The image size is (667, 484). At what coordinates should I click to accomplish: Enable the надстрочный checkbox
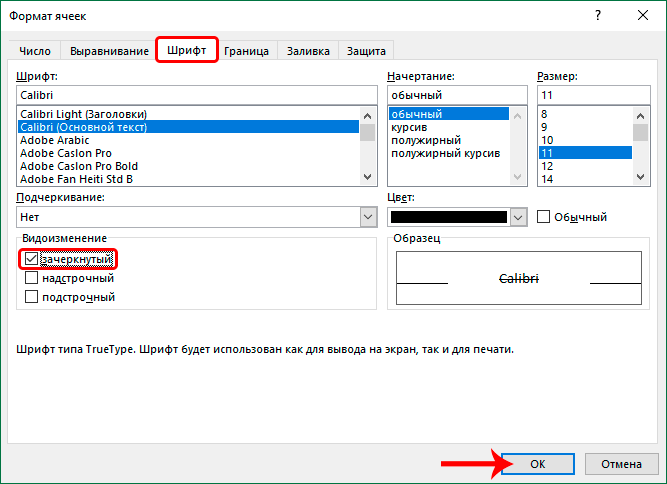pyautogui.click(x=31, y=278)
